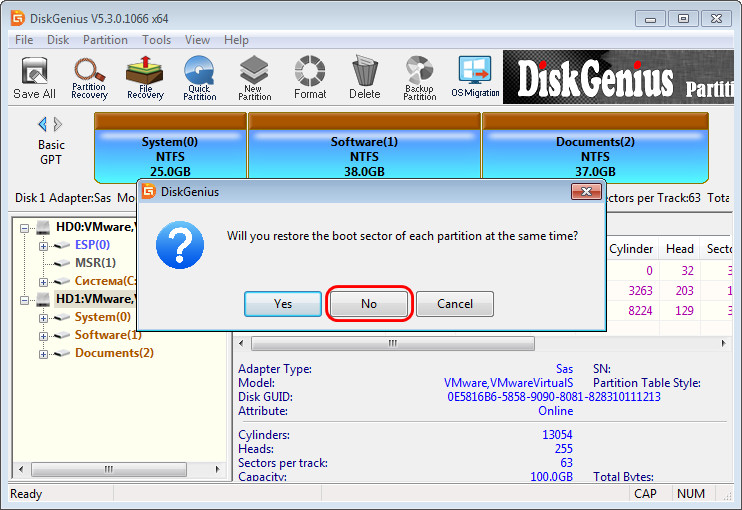Select the Documents(2) 37.0GB partition block

(x=595, y=148)
